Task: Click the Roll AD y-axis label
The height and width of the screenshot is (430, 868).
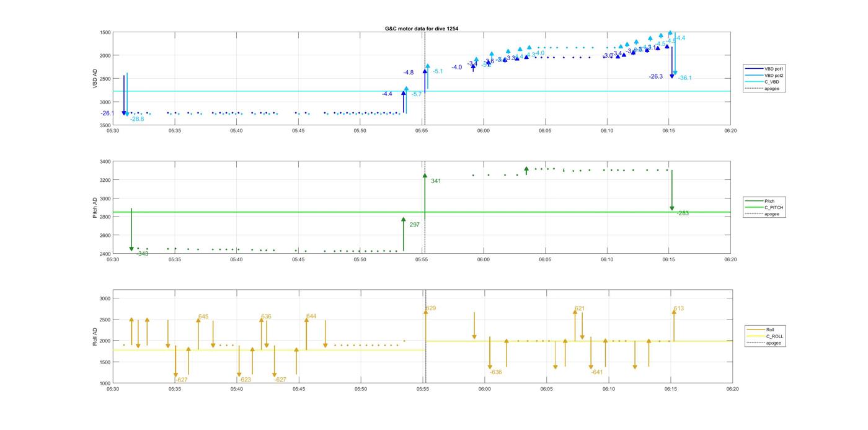Action: (95, 336)
